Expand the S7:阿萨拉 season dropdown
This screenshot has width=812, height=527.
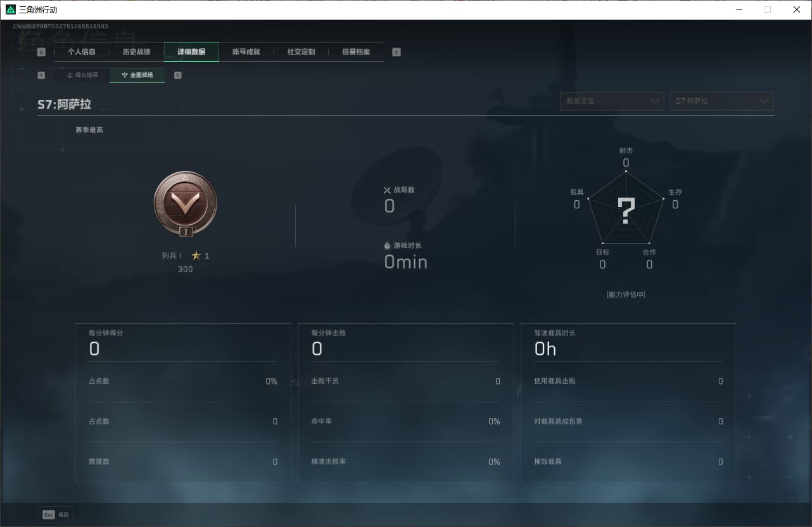tap(721, 101)
